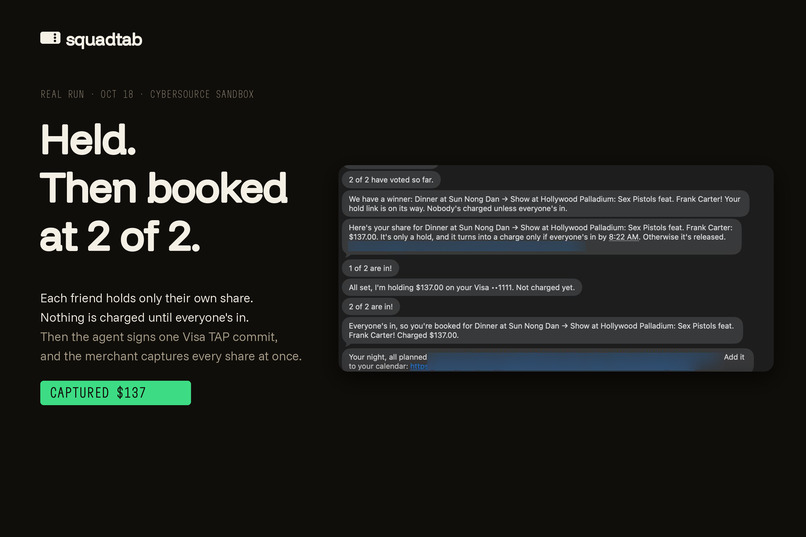Open the blue calendar link in last message
The height and width of the screenshot is (537, 806).
tap(419, 366)
